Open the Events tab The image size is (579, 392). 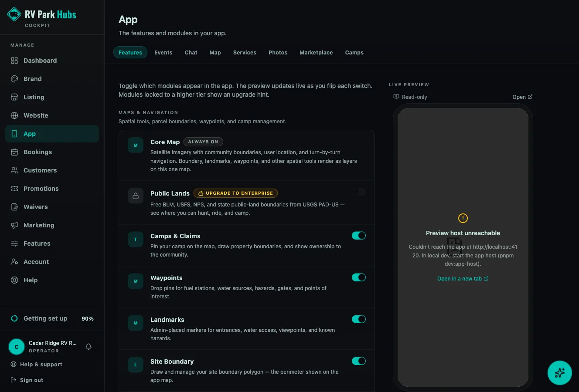pyautogui.click(x=163, y=52)
